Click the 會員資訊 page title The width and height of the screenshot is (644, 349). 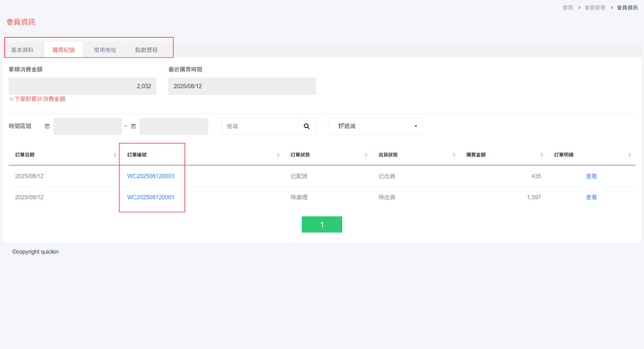[x=21, y=22]
